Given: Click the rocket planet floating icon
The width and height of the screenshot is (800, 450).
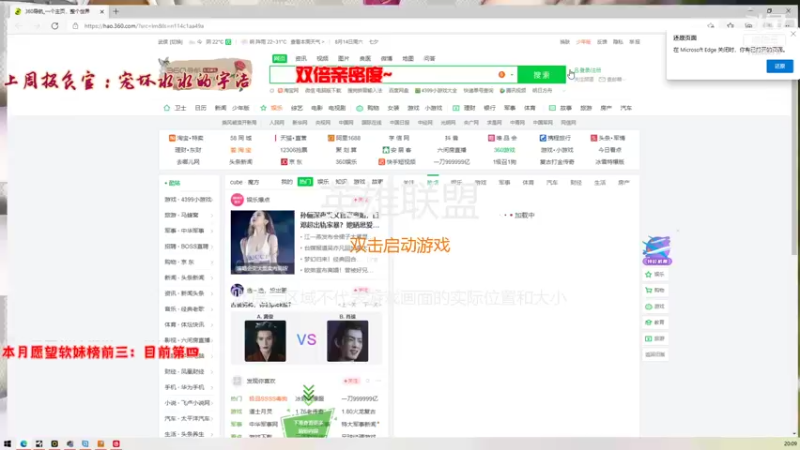Looking at the screenshot, I should (657, 250).
